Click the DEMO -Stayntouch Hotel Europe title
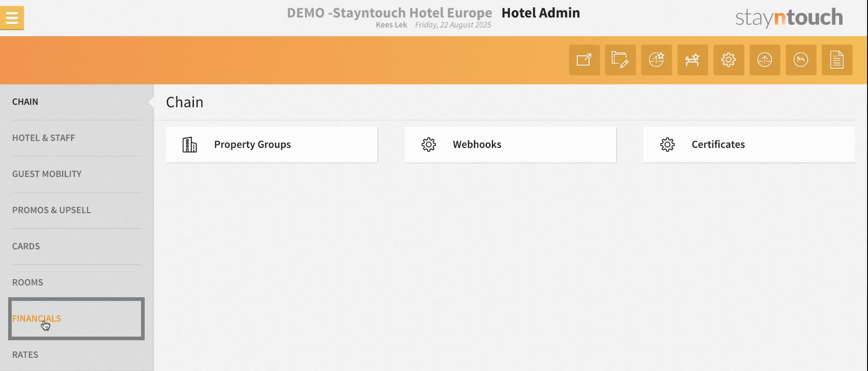 [x=389, y=13]
